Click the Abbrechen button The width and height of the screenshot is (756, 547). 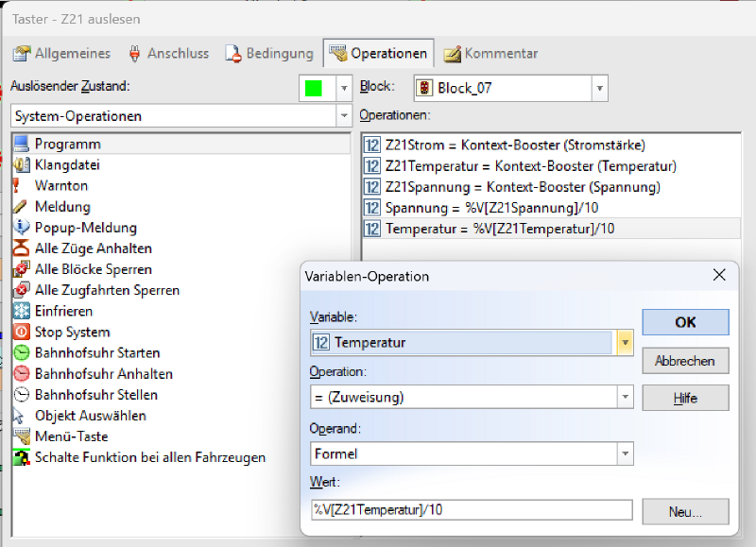[685, 361]
